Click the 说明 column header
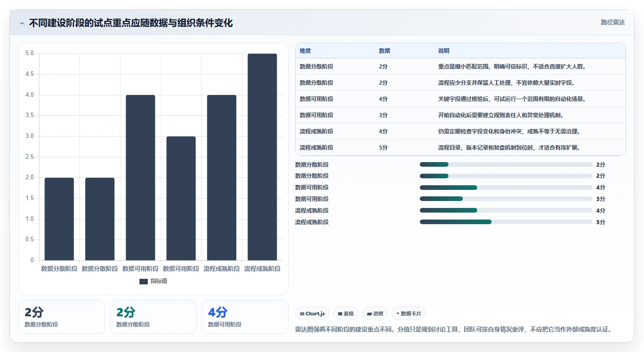644x352 pixels. click(444, 51)
